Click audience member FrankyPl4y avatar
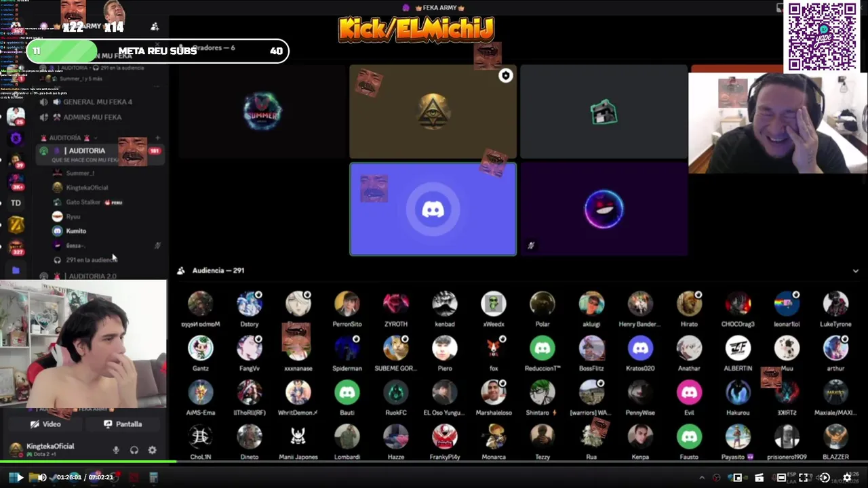Screen dimensions: 868x488 pos(444,437)
